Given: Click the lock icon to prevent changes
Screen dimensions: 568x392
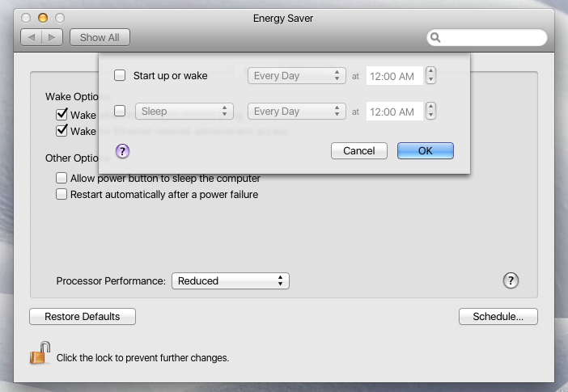Looking at the screenshot, I should pos(40,354).
